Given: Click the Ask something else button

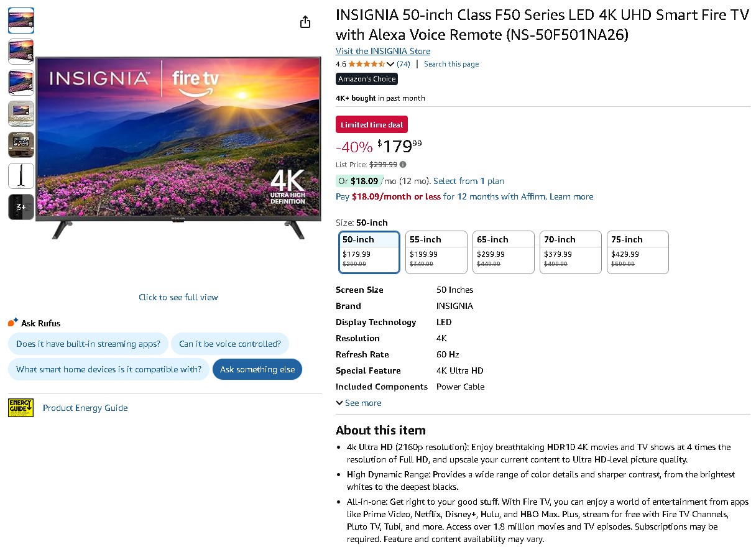Looking at the screenshot, I should tap(257, 369).
